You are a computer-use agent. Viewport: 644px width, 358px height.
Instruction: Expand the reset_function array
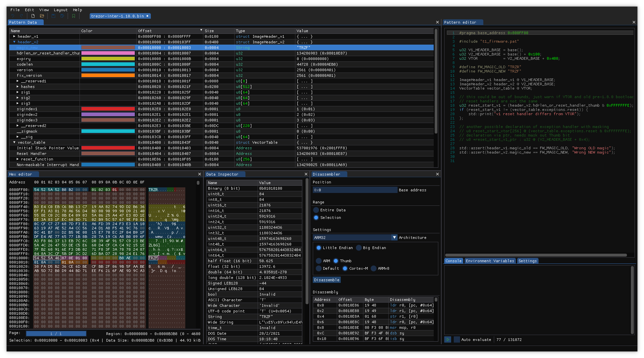(x=18, y=159)
